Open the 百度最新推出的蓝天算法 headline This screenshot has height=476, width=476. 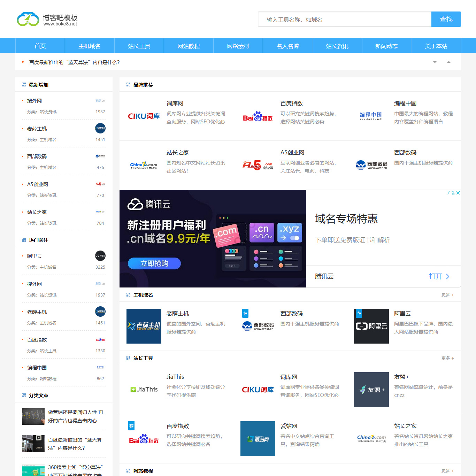[x=74, y=62]
